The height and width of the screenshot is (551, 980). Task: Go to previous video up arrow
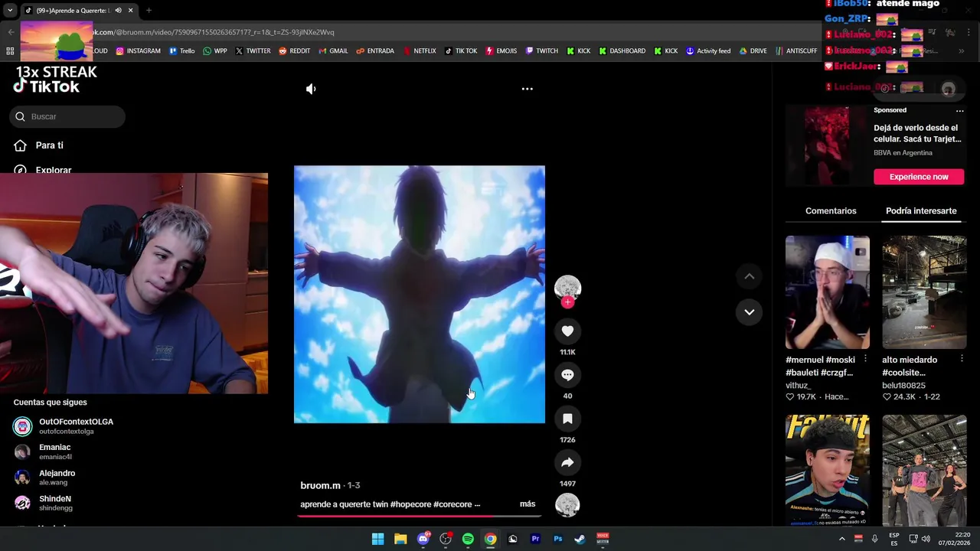[x=750, y=276]
